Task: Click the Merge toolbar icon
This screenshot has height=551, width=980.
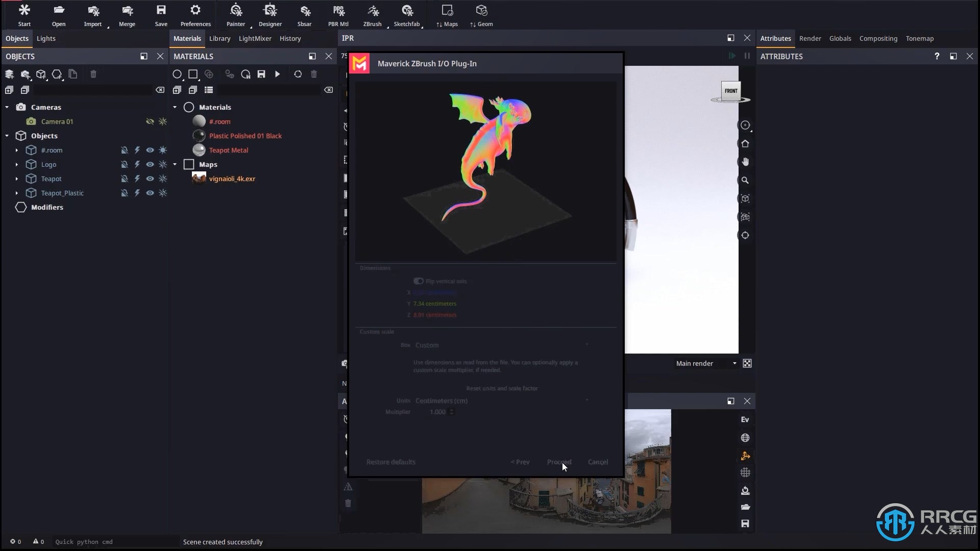Action: (127, 15)
